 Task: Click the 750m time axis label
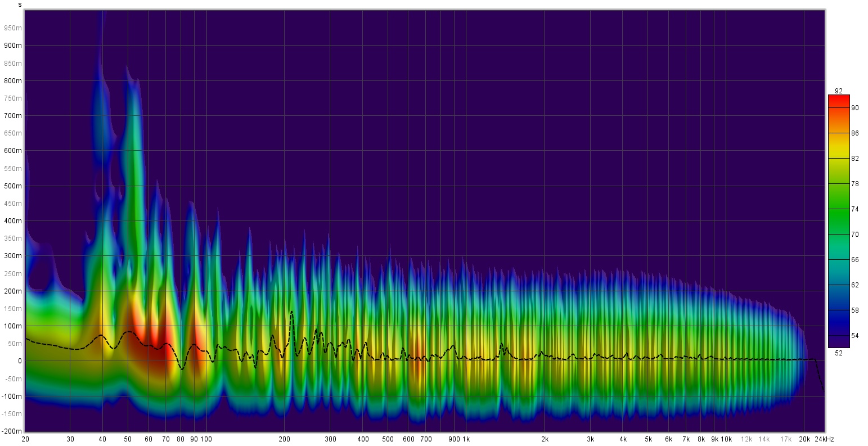point(13,98)
